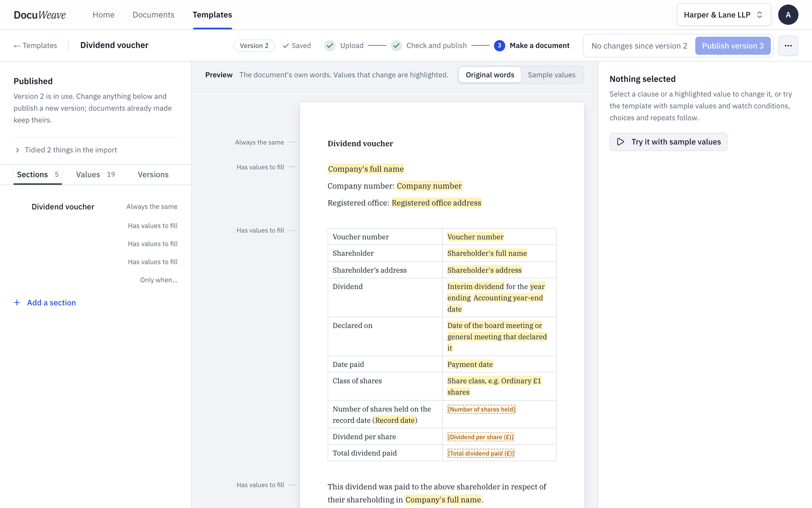The height and width of the screenshot is (508, 812).
Task: Select the Dividend voucher heading in preview
Action: [360, 143]
